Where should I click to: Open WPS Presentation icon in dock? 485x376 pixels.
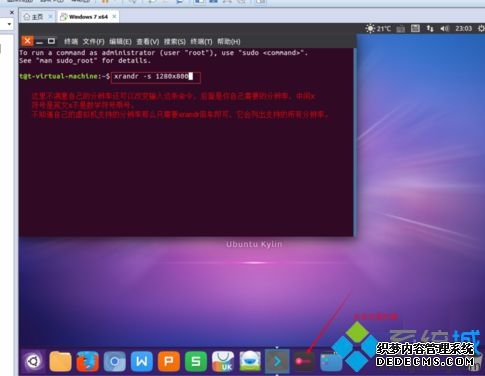pos(169,361)
